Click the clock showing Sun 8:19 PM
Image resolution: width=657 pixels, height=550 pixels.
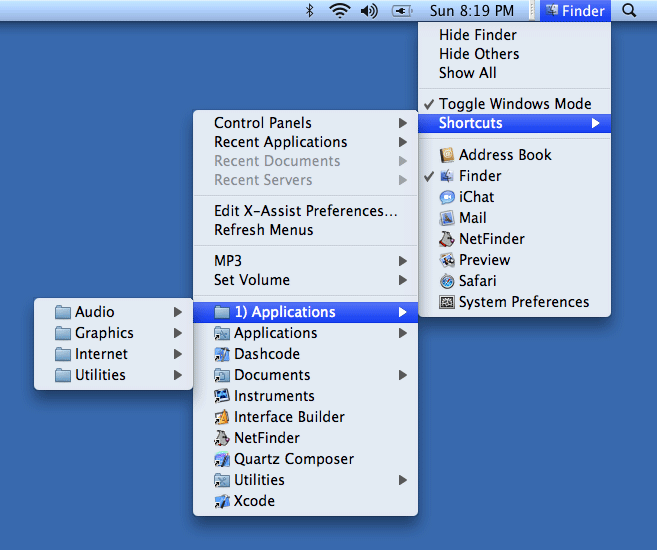472,11
